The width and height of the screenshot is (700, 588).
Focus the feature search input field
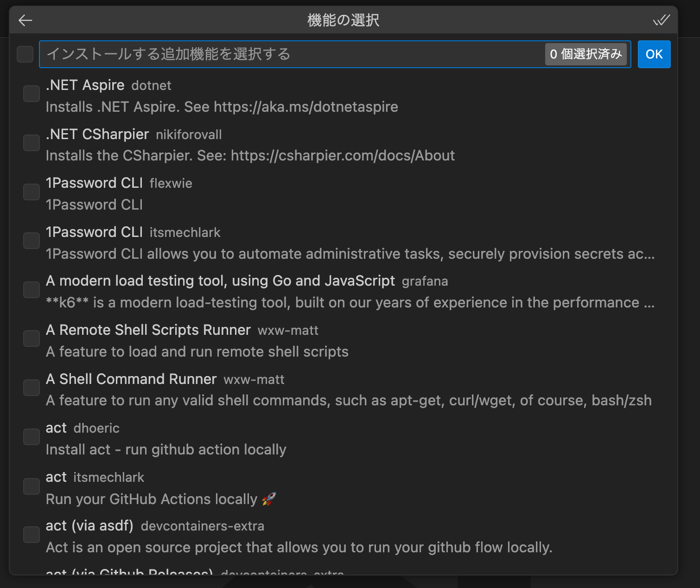point(292,54)
